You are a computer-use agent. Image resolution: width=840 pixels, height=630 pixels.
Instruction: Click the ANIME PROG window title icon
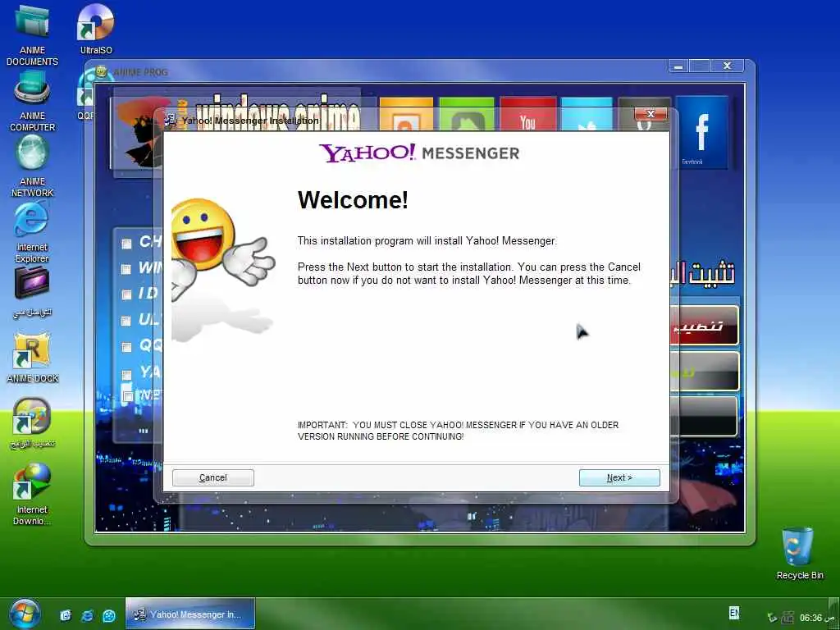click(x=101, y=71)
